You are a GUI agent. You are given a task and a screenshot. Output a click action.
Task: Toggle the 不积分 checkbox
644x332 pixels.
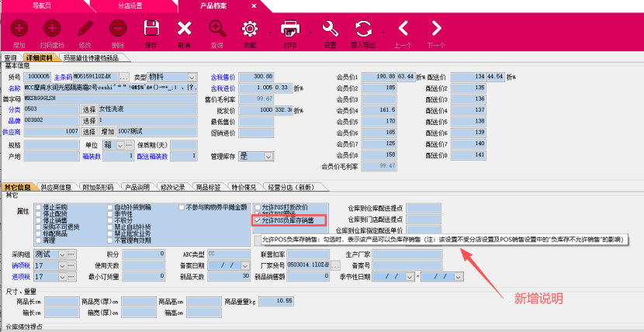click(110, 220)
